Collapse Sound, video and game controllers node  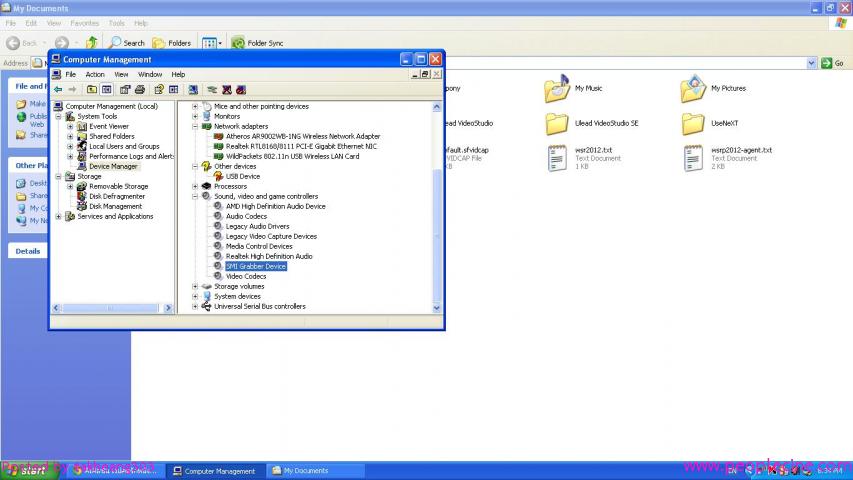click(195, 196)
